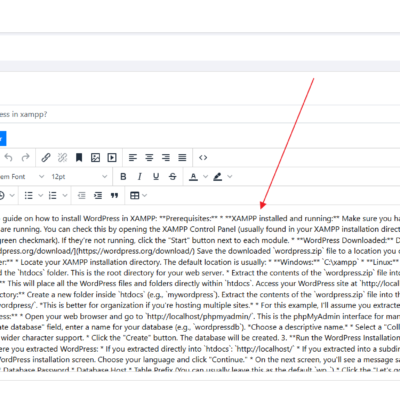This screenshot has width=400, height=400.
Task: Click into the editor text about XAMPP installed
Action: coord(282,219)
